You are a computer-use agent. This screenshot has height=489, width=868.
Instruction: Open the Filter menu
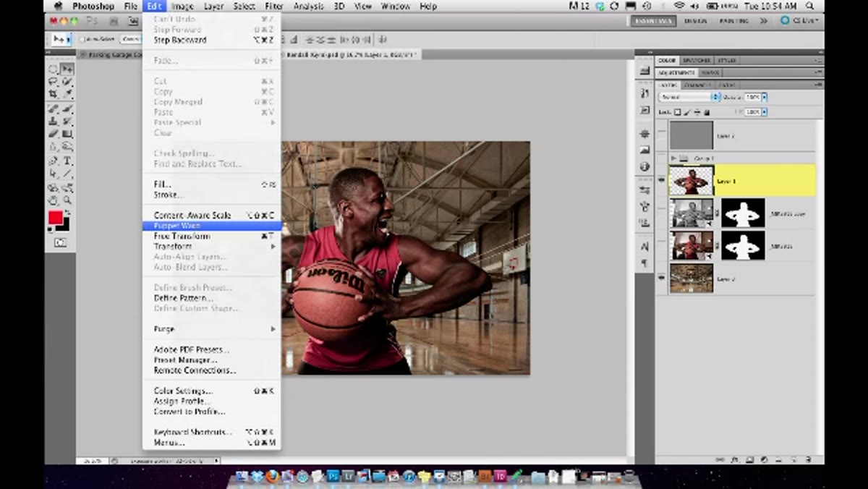pos(274,6)
